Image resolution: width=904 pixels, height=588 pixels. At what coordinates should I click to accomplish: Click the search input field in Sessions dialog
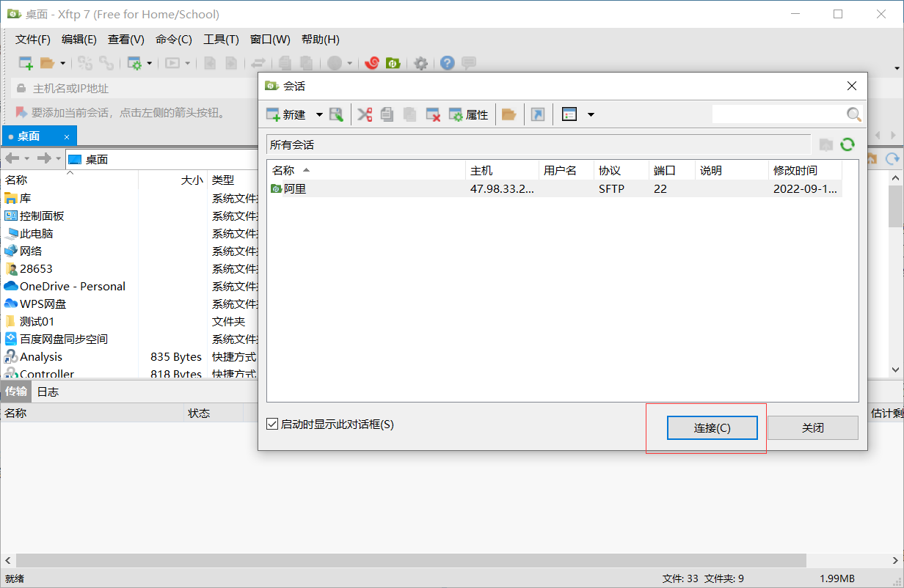[x=779, y=114]
